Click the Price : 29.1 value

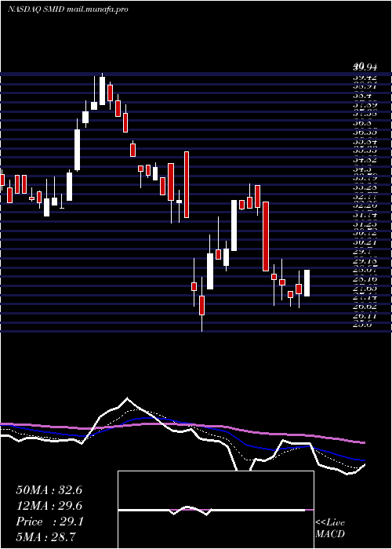click(x=49, y=522)
